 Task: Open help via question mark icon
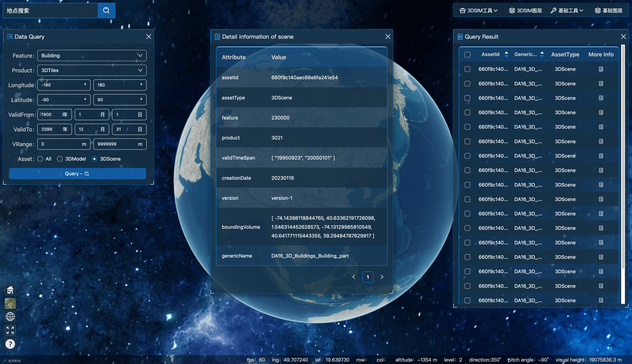point(10,344)
